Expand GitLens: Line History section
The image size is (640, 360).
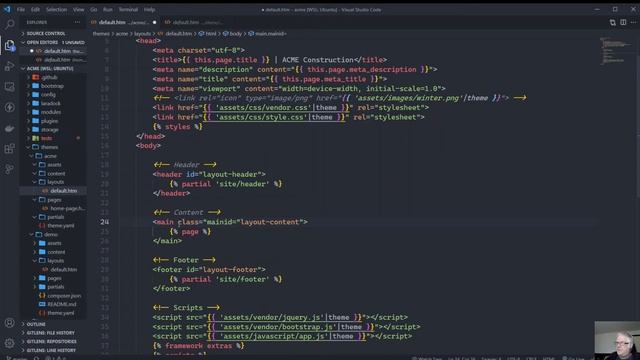coord(51,350)
